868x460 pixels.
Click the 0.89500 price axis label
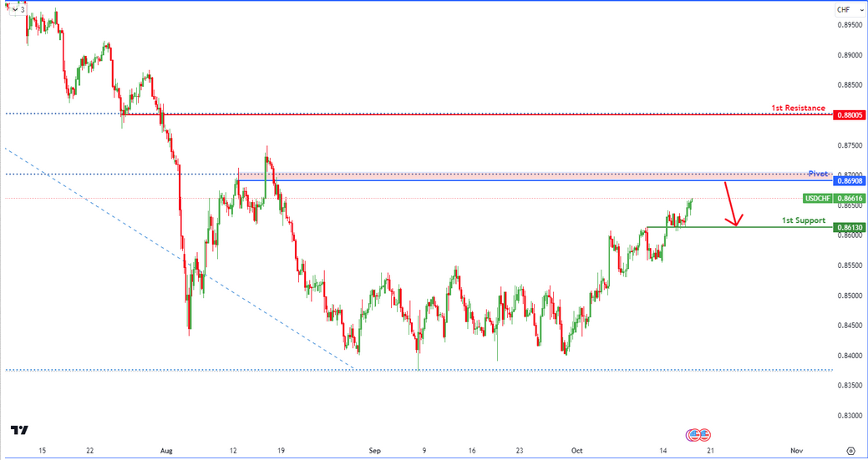pos(850,25)
